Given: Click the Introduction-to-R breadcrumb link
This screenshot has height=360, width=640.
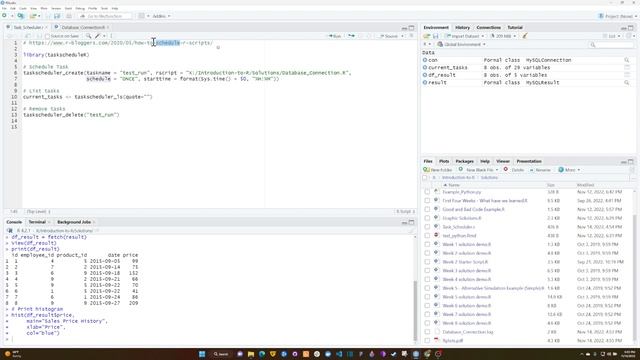Looking at the screenshot, I should (458, 178).
